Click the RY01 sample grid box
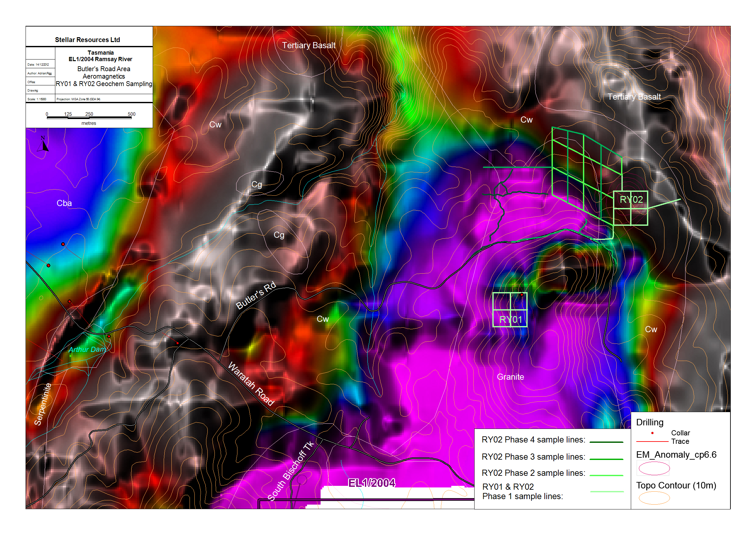 point(509,310)
